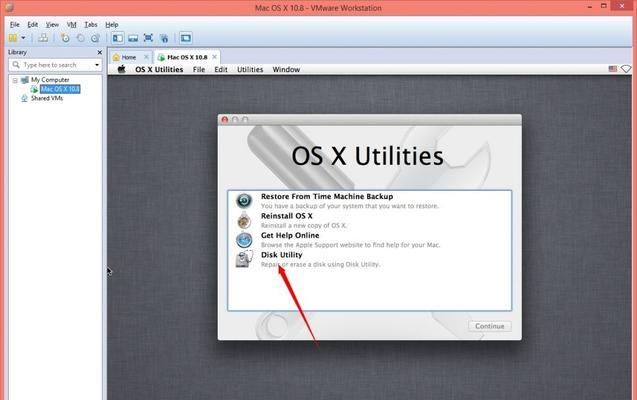Close the OS X Utilities window (red button)
637x400 pixels.
click(225, 120)
